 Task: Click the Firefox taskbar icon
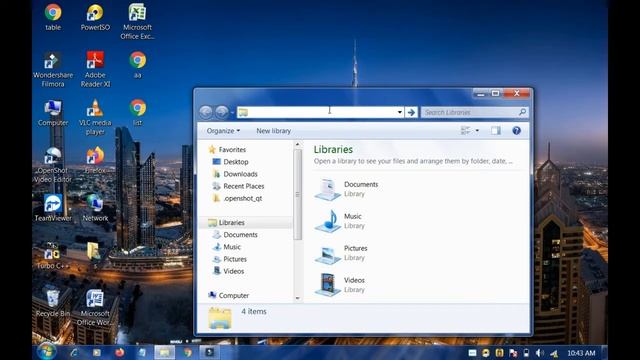119,352
